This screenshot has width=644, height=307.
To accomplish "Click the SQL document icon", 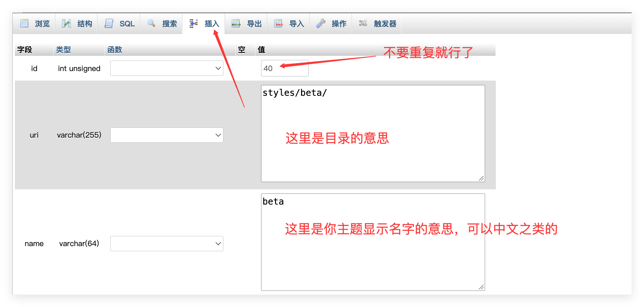I will tap(109, 23).
